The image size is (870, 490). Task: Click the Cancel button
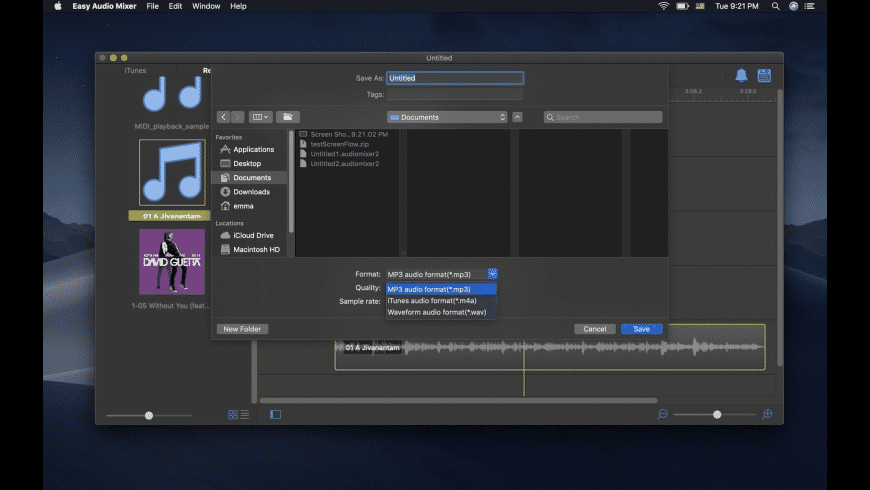pyautogui.click(x=595, y=329)
